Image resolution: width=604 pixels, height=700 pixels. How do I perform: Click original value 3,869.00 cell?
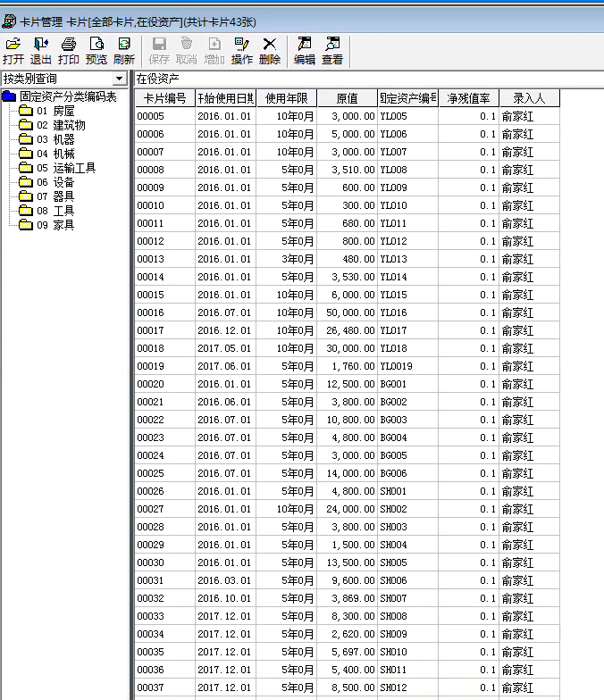(347, 598)
